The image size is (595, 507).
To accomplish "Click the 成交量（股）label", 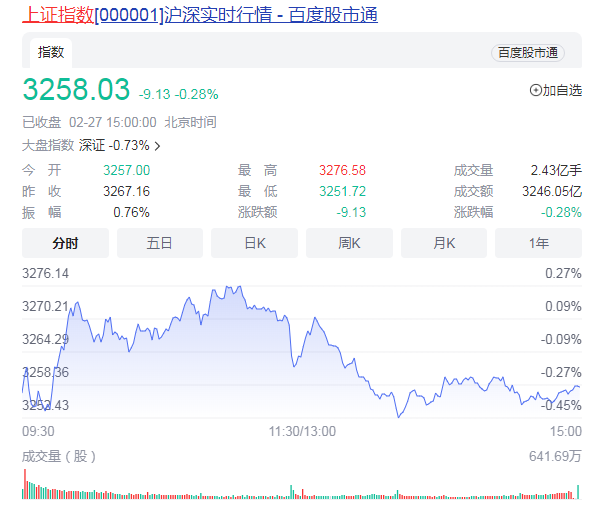I will pos(59,456).
